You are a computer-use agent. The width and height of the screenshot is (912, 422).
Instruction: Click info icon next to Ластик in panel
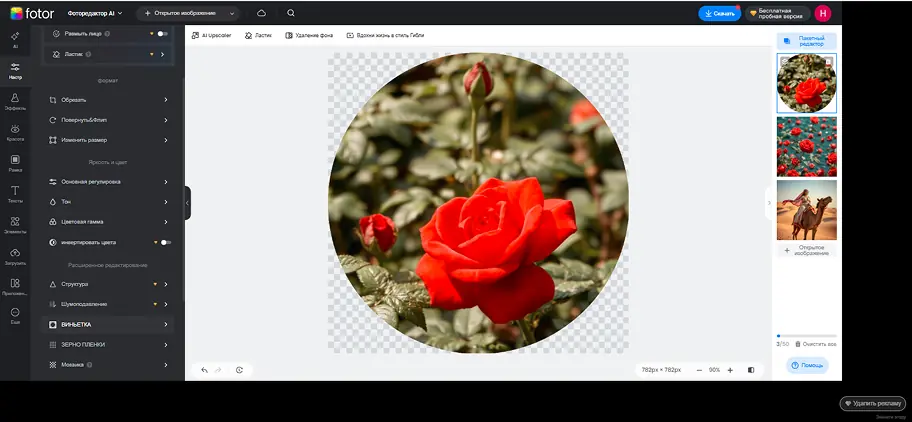pyautogui.click(x=88, y=54)
